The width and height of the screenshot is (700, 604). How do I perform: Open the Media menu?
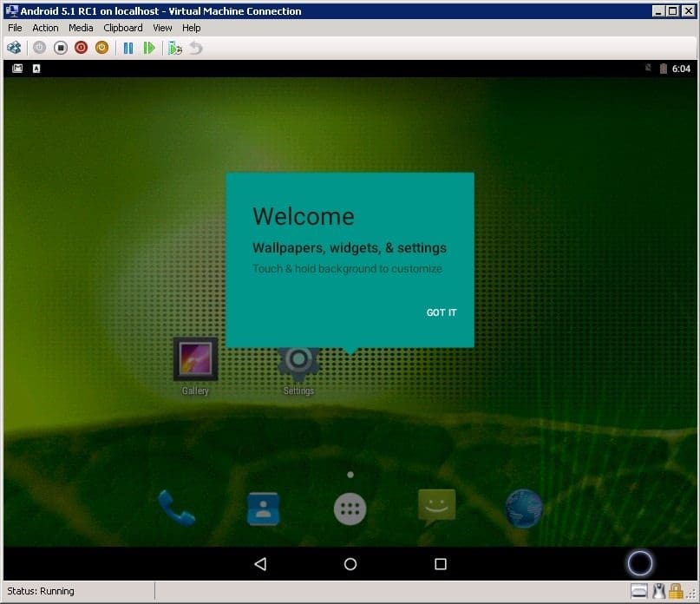tap(81, 28)
